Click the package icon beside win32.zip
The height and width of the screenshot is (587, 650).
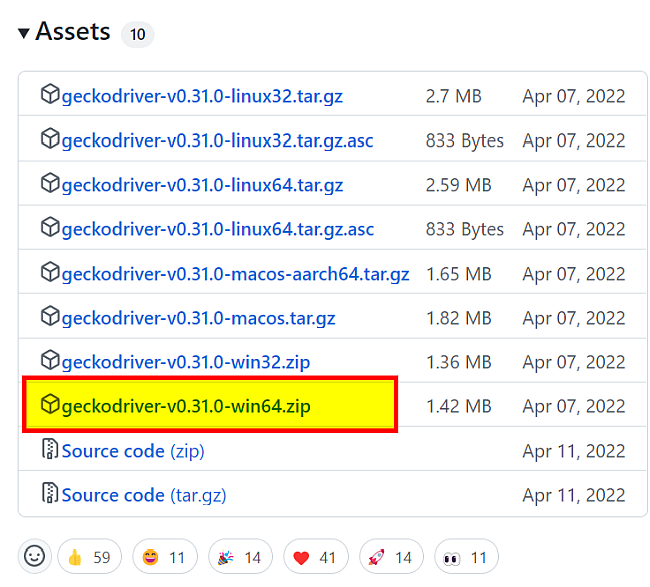[x=50, y=360]
